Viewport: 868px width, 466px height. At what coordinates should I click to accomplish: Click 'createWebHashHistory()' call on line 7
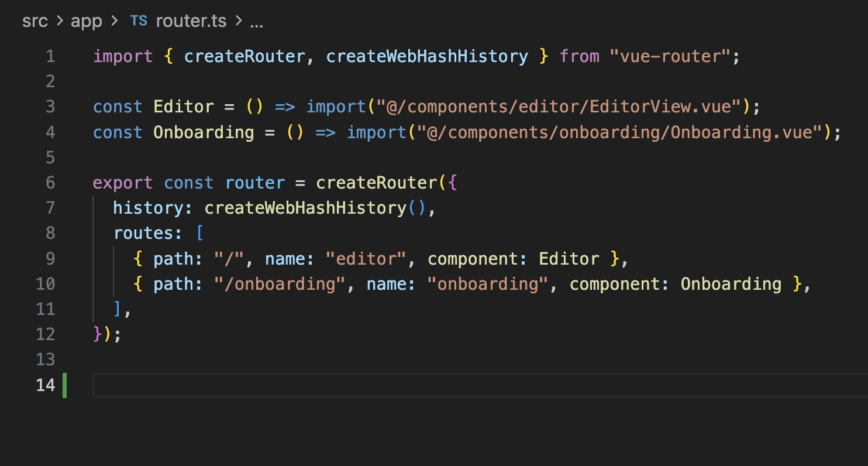point(316,208)
